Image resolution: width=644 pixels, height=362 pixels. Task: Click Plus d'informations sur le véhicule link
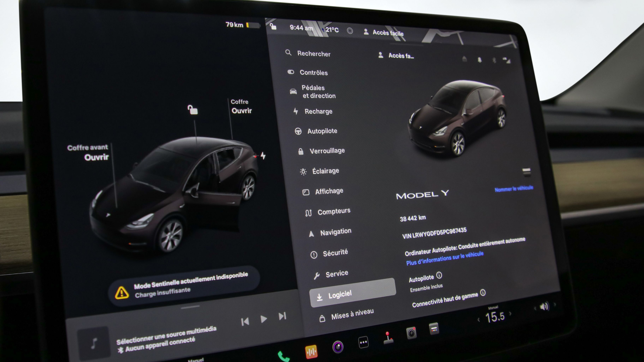pos(445,258)
